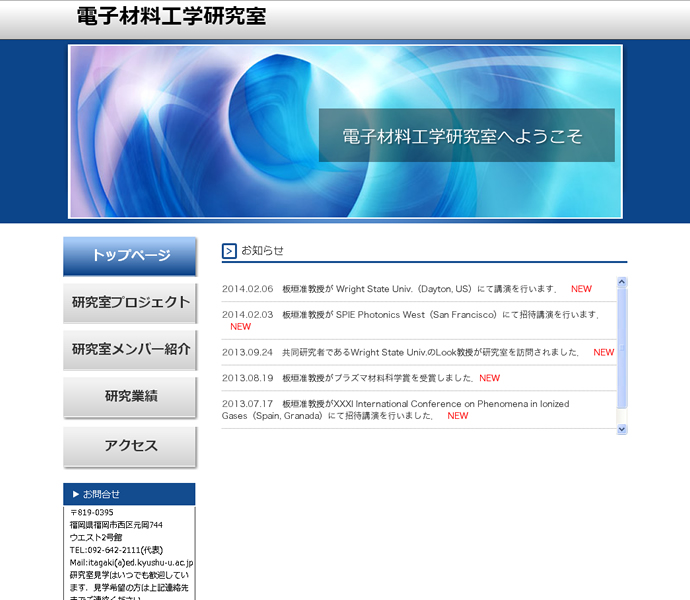Click the postal code 〒819-0395
This screenshot has width=690, height=600.
(92, 512)
